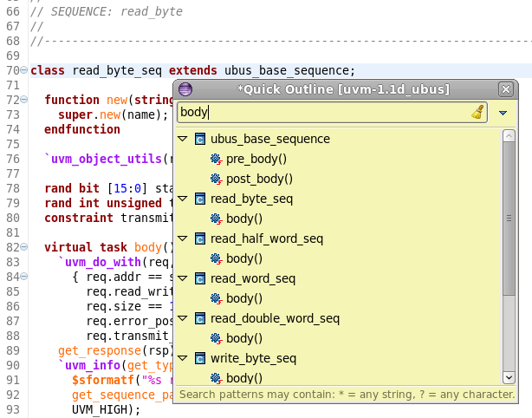Click body() method icon under read_byte_seq
The image size is (532, 418).
[x=216, y=219]
